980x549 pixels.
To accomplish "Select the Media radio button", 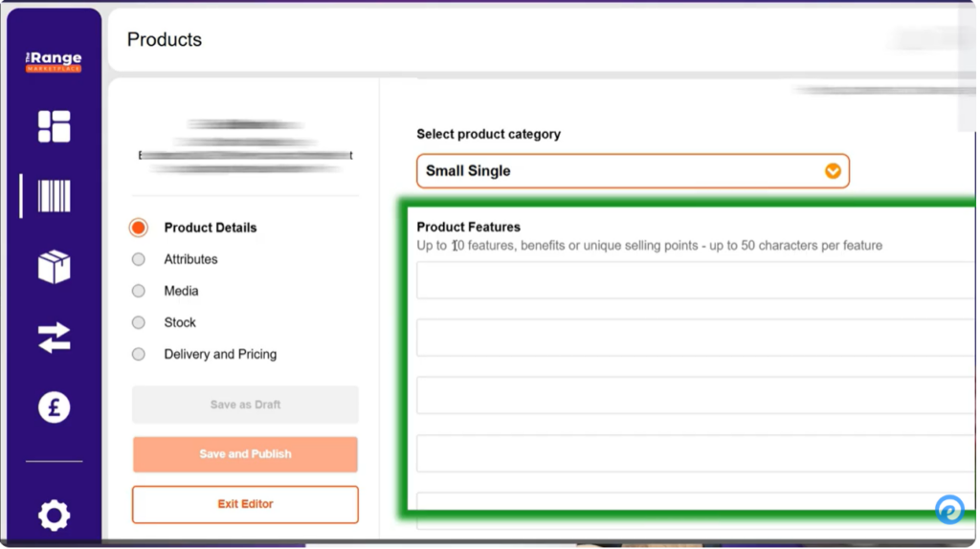I will (139, 291).
